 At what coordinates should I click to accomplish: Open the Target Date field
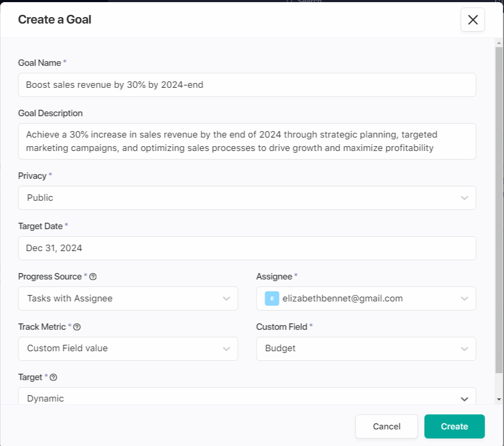[247, 248]
